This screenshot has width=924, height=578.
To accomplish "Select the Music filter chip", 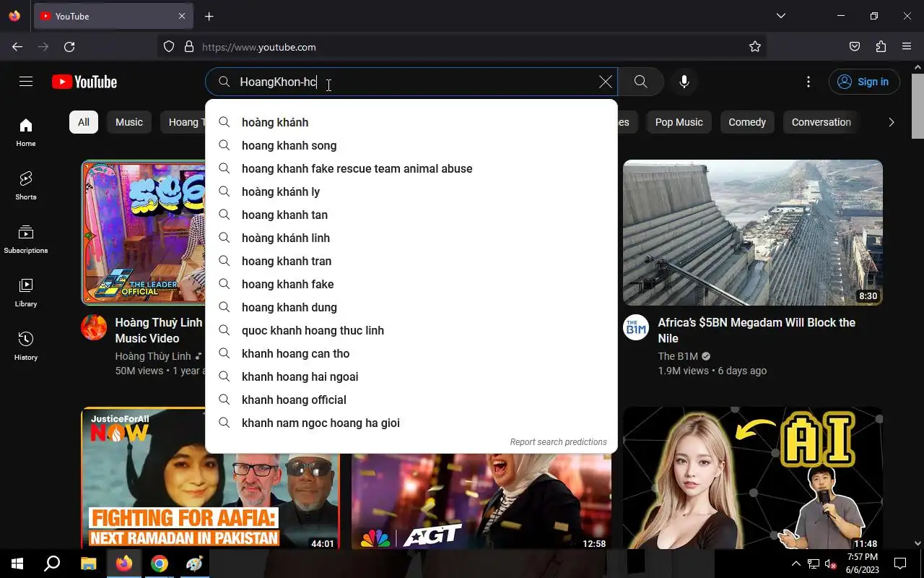I will click(x=129, y=122).
